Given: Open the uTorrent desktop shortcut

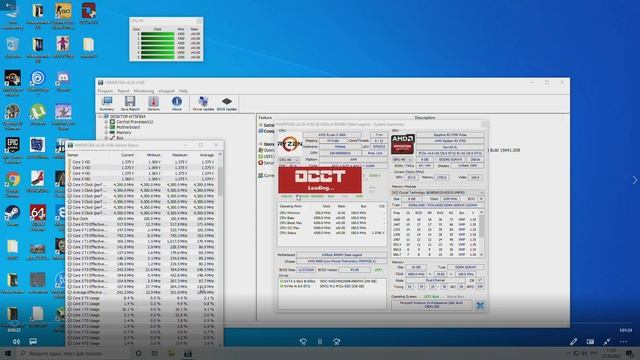Looking at the screenshot, I should (38, 115).
